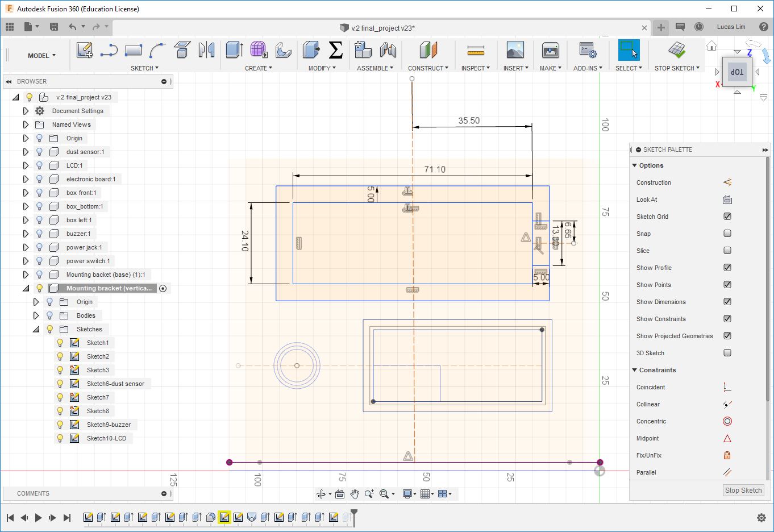Select the Create Sketch tool icon
The height and width of the screenshot is (532, 774).
(85, 51)
